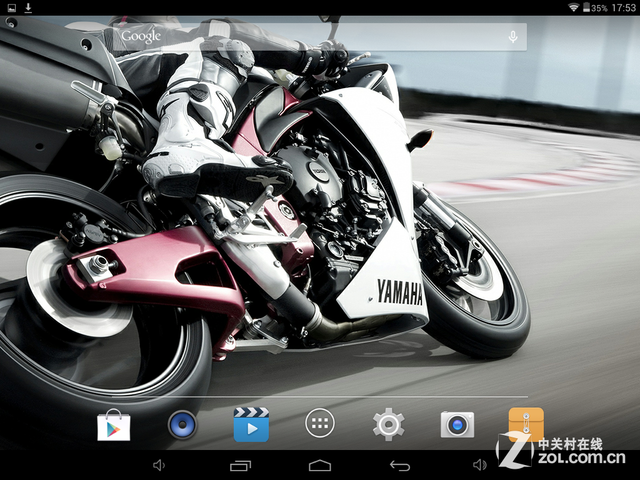This screenshot has width=640, height=480.
Task: Open the orange file archive app
Action: (526, 424)
